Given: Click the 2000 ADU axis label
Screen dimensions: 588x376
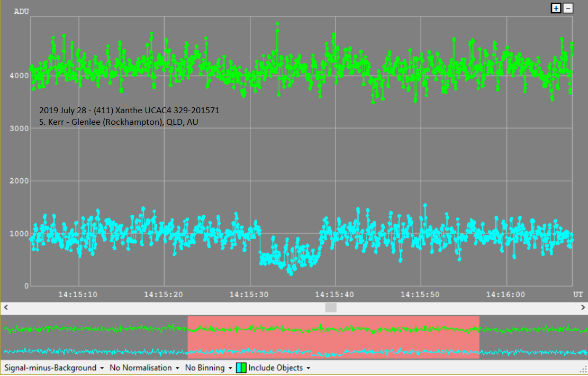Looking at the screenshot, I should tap(19, 181).
